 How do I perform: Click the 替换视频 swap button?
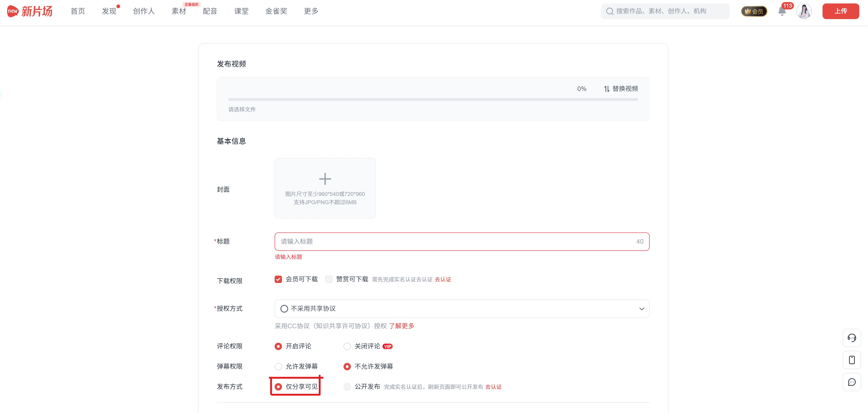click(x=621, y=89)
